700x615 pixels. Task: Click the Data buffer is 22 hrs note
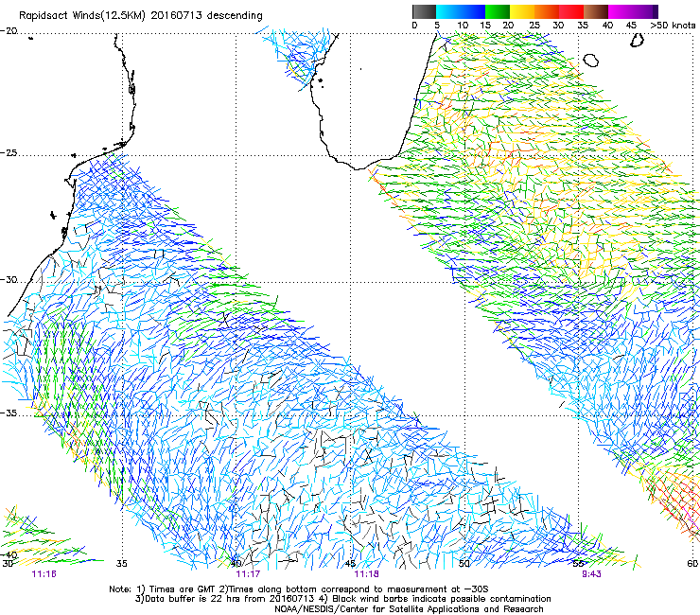coord(342,599)
